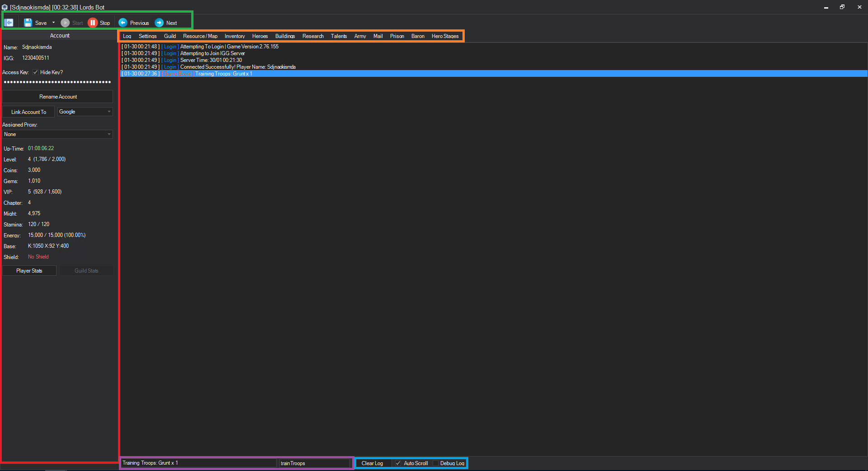The height and width of the screenshot is (471, 868).
Task: Open the Save dropdown arrow
Action: (53, 23)
